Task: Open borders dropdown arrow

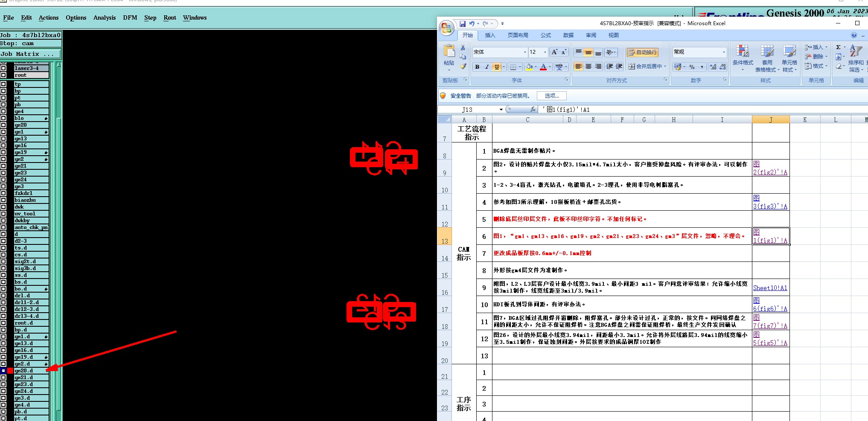Action: 520,67
